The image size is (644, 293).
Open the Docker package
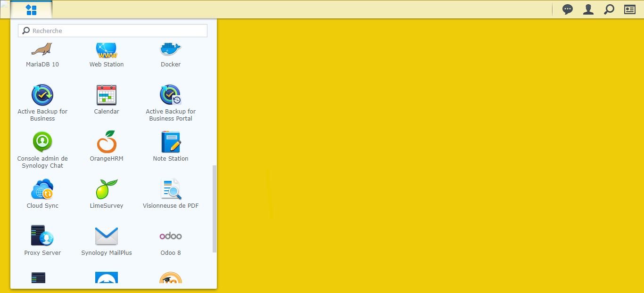171,55
